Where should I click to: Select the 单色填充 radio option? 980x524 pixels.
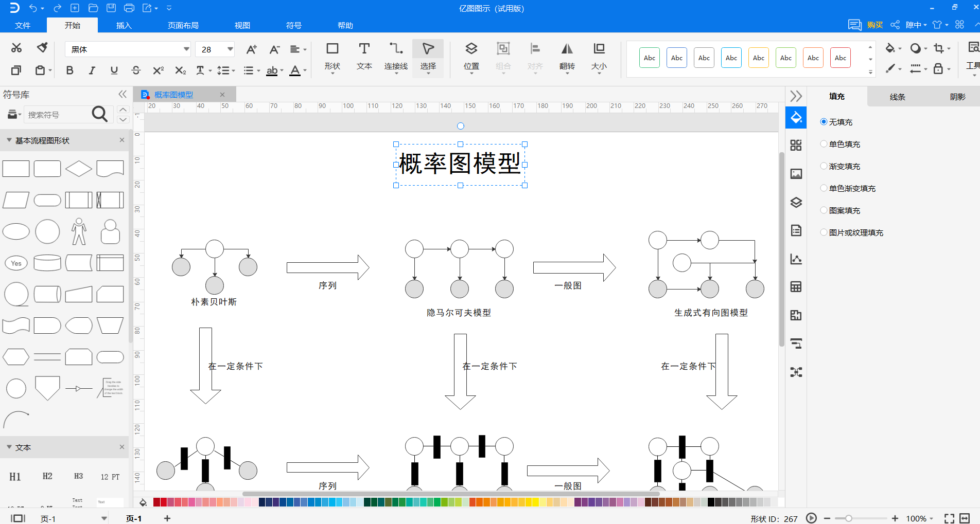(824, 144)
